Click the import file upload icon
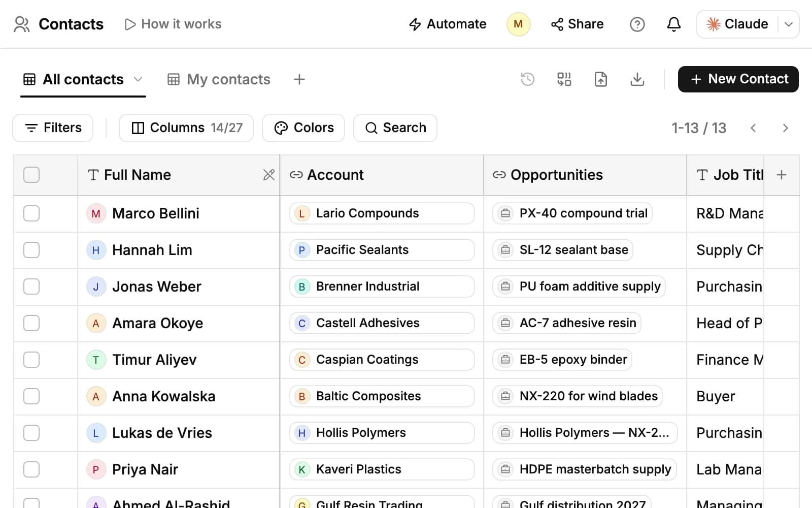 pyautogui.click(x=601, y=79)
